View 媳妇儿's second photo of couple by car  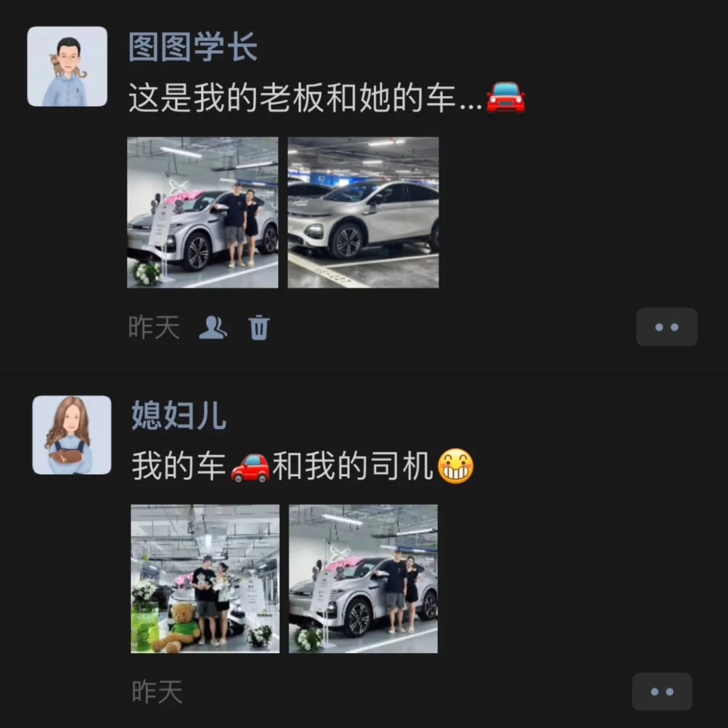363,579
